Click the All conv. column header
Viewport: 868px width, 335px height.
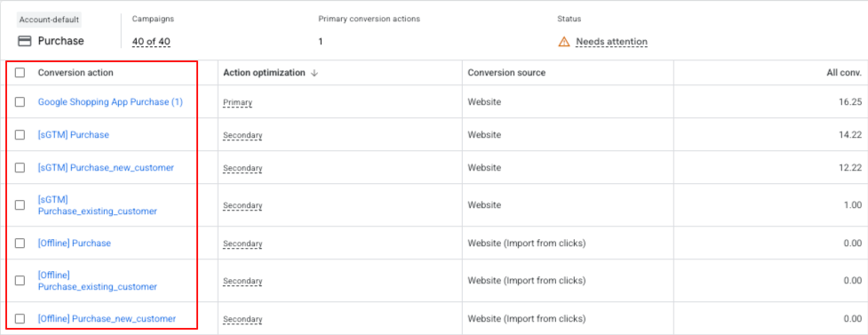(844, 73)
